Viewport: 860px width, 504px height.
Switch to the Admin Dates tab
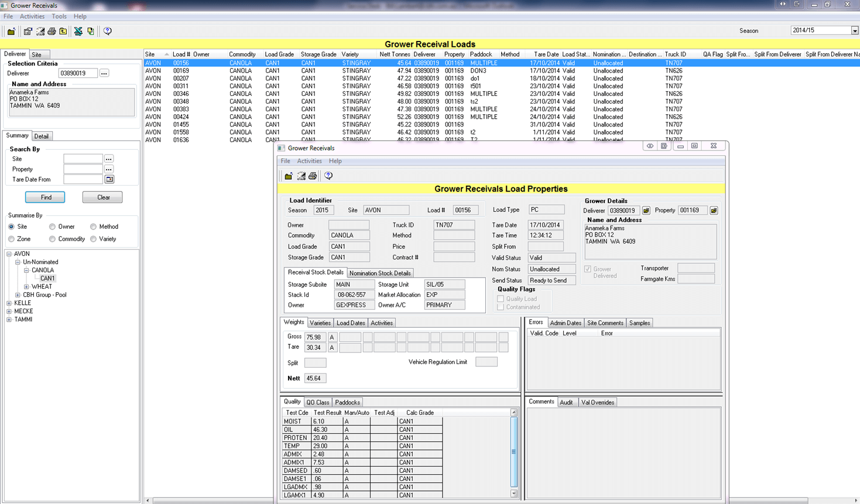[566, 323]
